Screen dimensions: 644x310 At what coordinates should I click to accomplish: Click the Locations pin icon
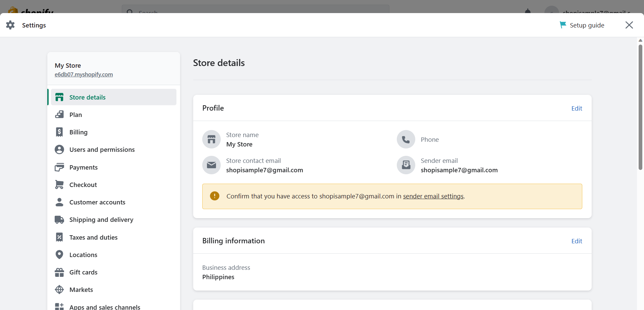click(x=59, y=255)
